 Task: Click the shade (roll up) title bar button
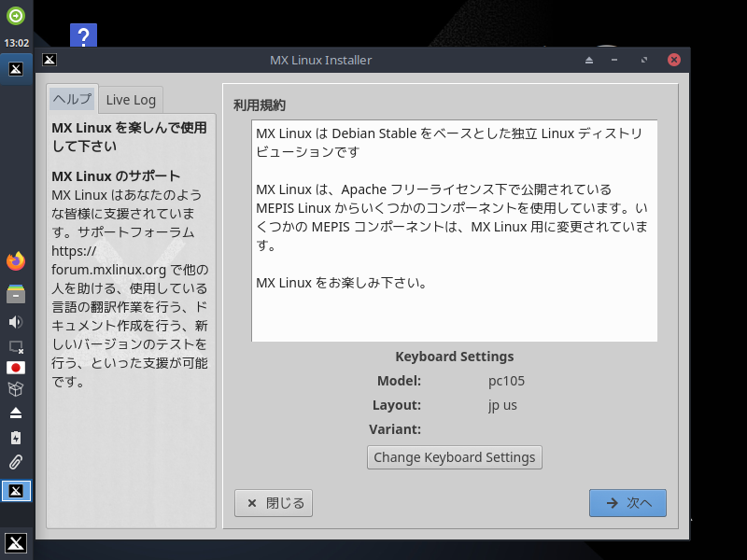click(589, 60)
